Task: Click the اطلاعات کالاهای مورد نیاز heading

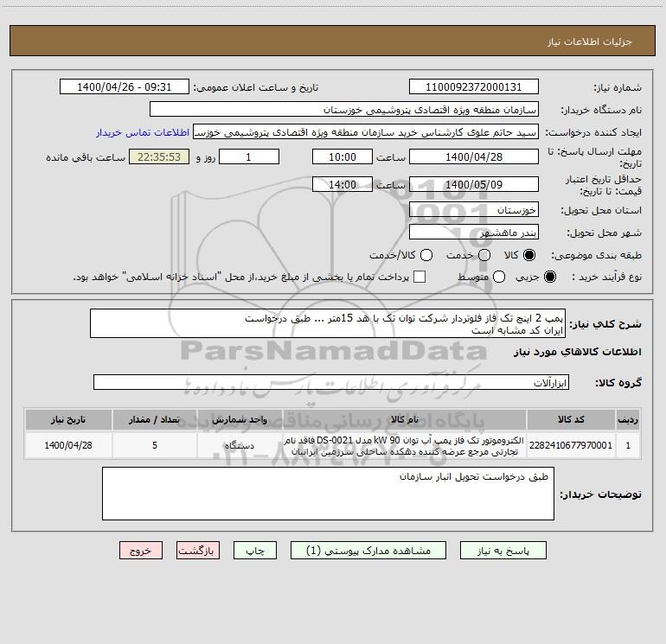Action: pyautogui.click(x=577, y=352)
